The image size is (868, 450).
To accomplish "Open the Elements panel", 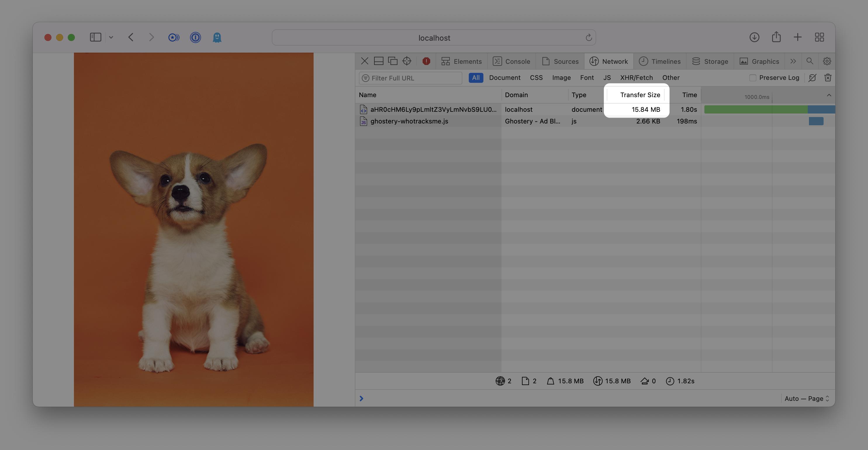I will 462,61.
